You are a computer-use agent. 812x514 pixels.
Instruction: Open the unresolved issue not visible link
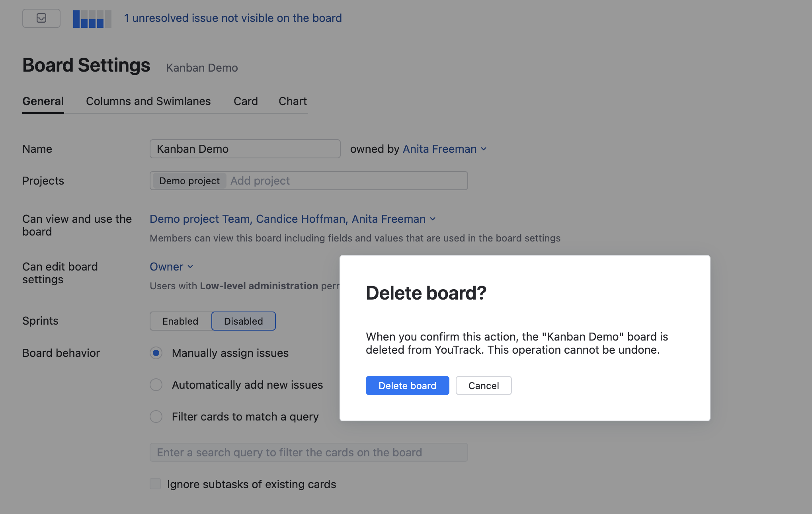pyautogui.click(x=233, y=18)
